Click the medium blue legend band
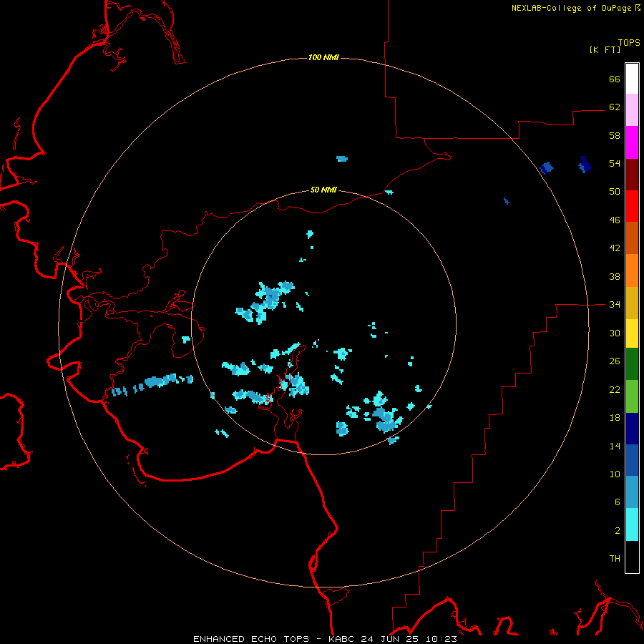Viewport: 644px width, 644px height. click(632, 460)
